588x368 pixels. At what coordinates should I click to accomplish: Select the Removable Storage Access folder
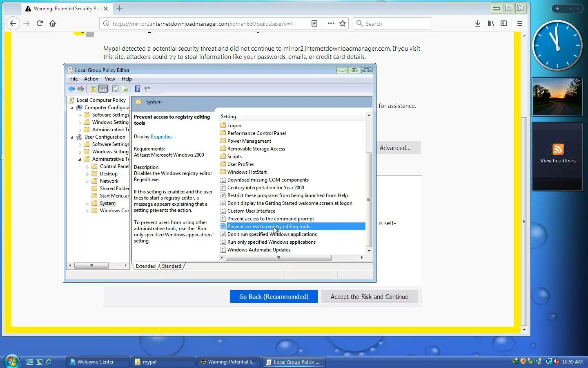tap(256, 149)
